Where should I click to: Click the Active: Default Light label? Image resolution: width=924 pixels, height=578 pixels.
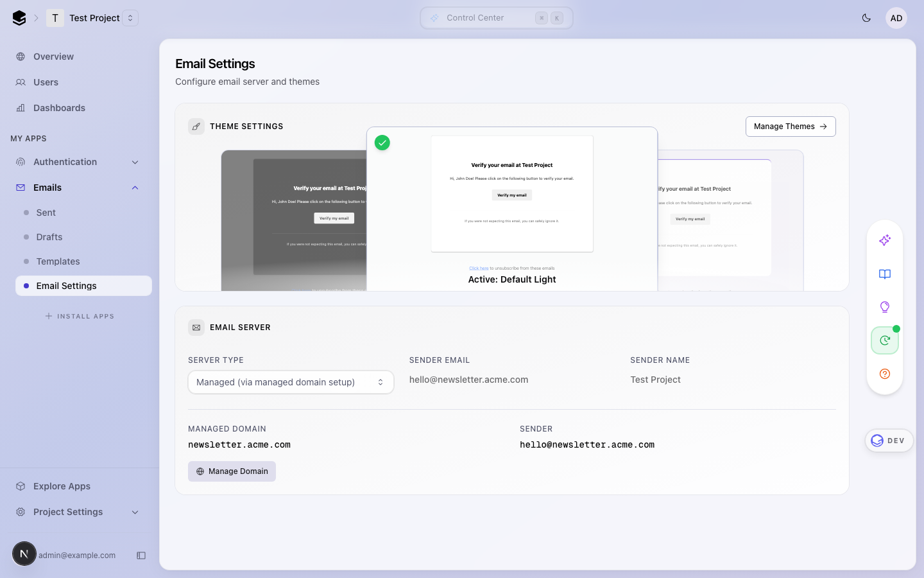pos(512,279)
